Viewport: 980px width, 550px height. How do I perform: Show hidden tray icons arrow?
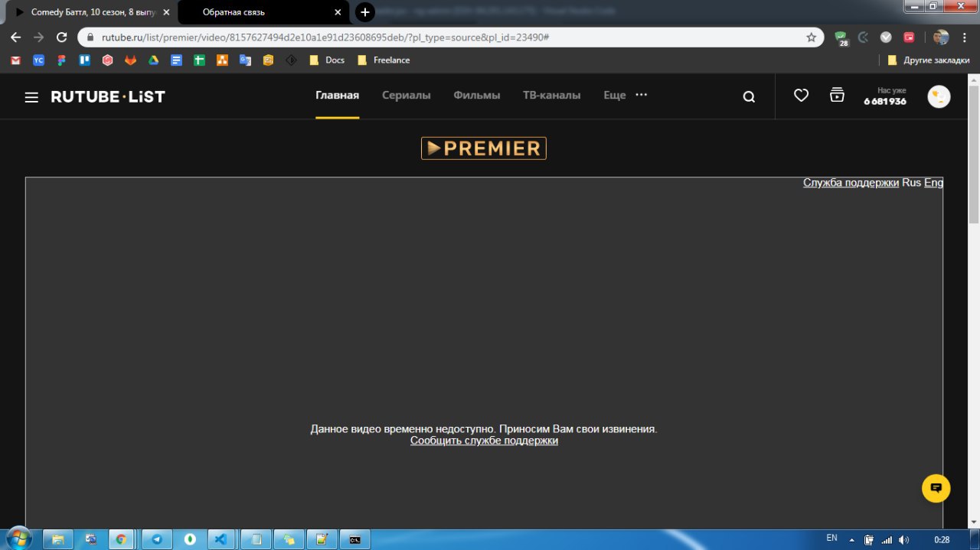[852, 539]
